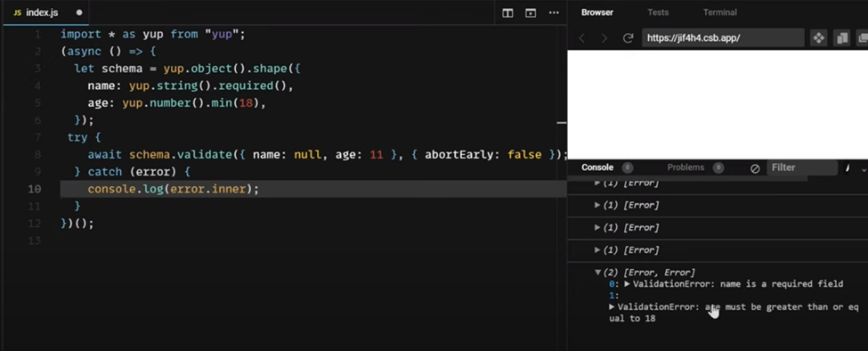
Task: Switch to the Browser tab
Action: 597,12
